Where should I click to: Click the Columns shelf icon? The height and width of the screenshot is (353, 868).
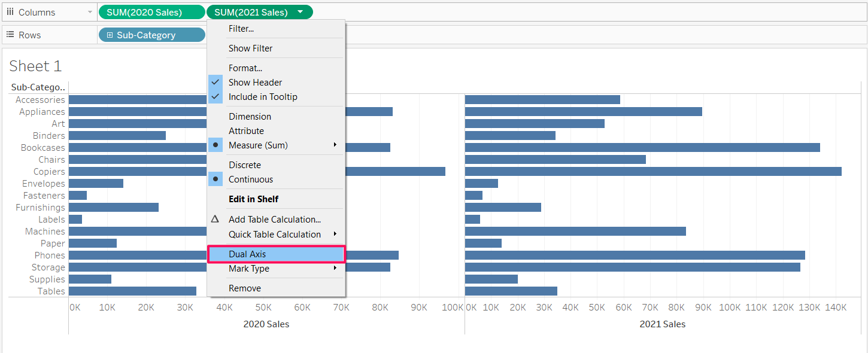[x=10, y=12]
